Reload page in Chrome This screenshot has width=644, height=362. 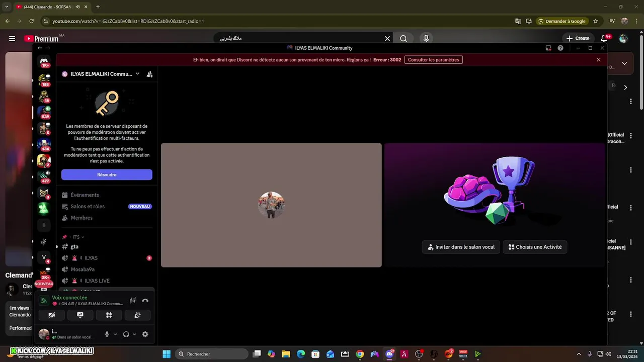coord(31,21)
